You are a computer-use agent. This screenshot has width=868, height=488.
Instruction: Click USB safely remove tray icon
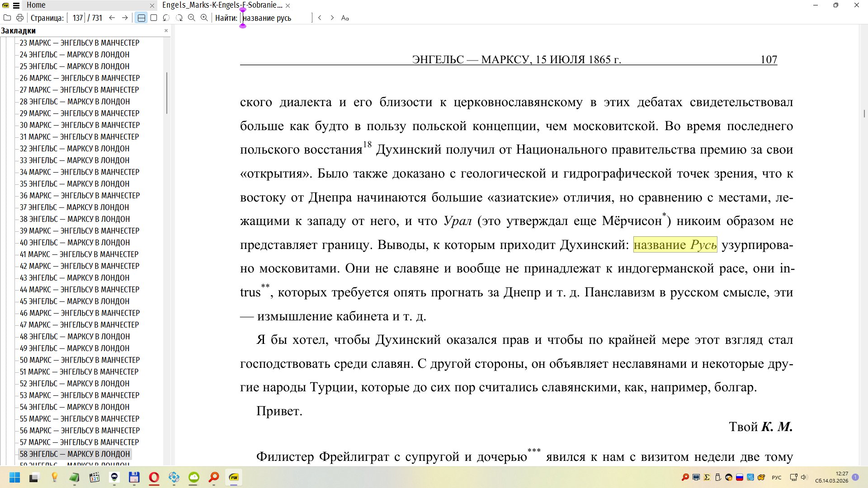point(718,477)
